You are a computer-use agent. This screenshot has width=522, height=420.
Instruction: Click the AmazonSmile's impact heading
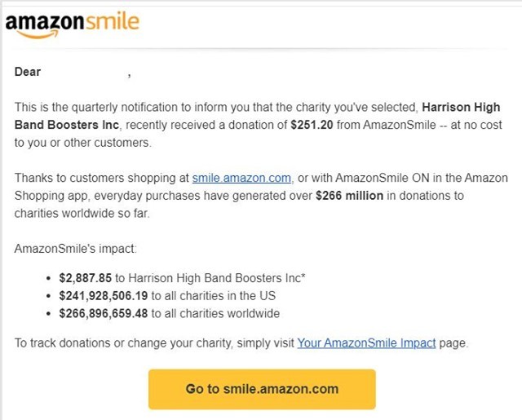(x=75, y=249)
